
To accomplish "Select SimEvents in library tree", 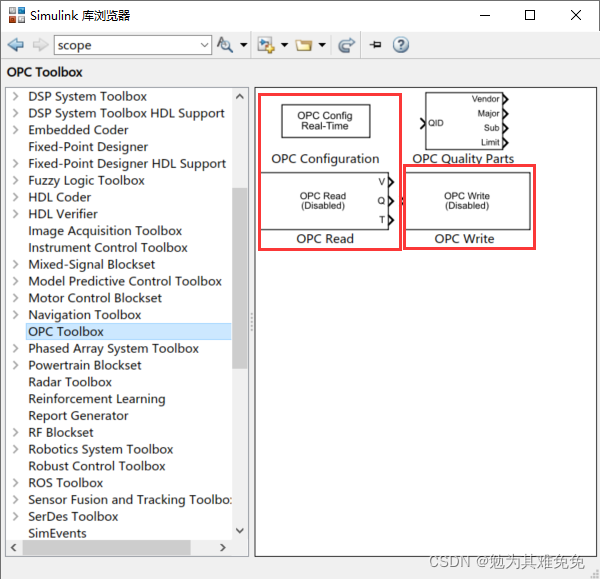I will pyautogui.click(x=57, y=533).
